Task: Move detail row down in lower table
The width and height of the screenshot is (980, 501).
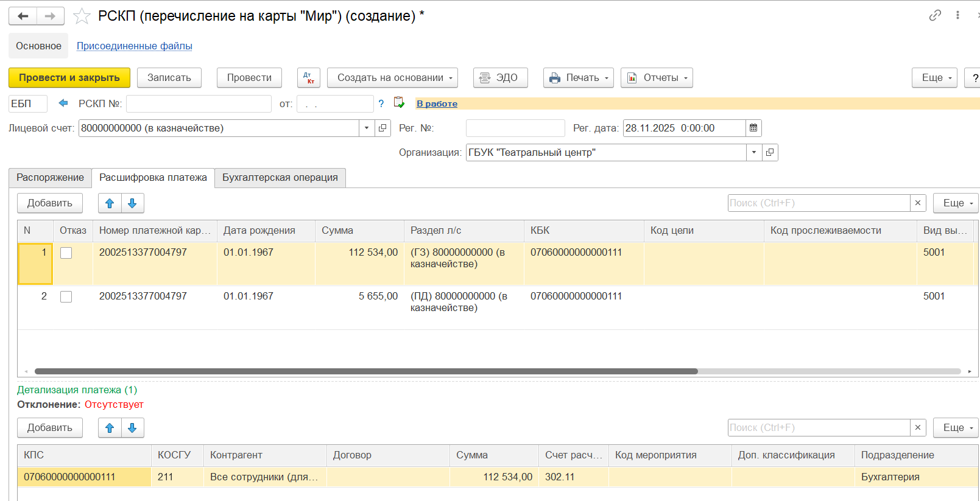Action: click(x=132, y=428)
